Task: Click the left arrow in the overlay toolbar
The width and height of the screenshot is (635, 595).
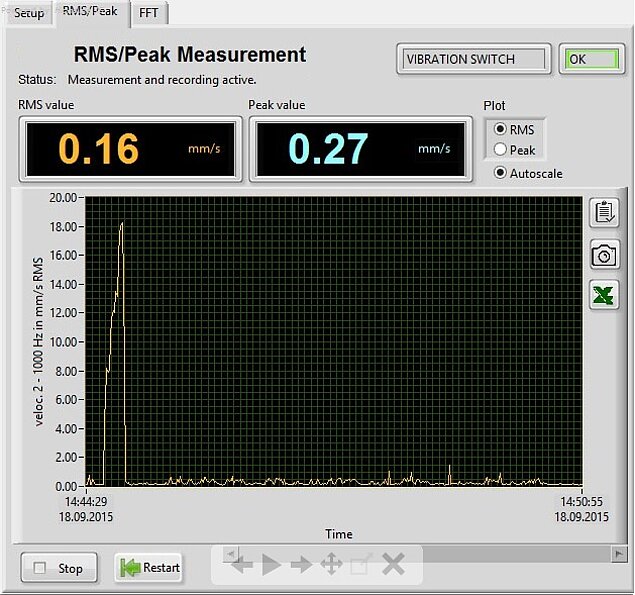Action: [242, 565]
